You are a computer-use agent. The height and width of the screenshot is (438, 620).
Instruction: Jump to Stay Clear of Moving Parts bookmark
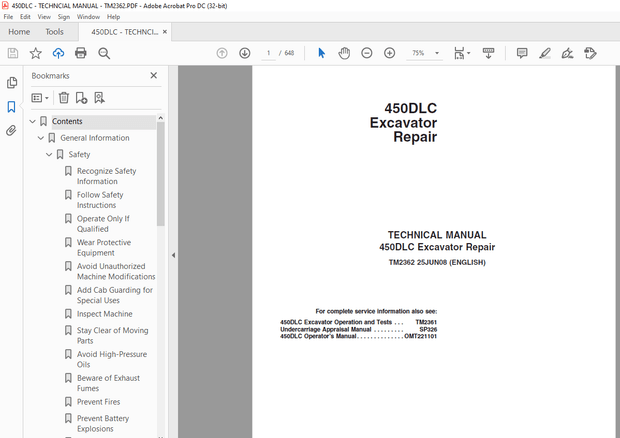[x=113, y=335]
